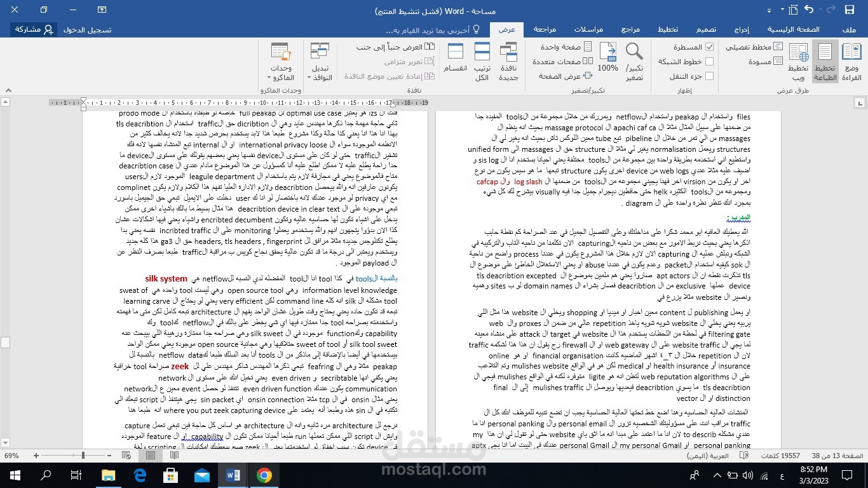Open Windows Start menu
The width and height of the screenshot is (868, 488).
coord(15,475)
